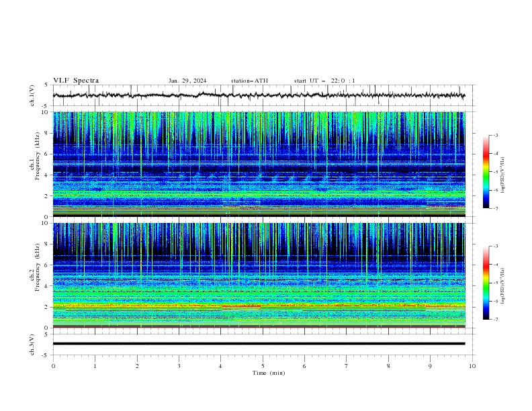The height and width of the screenshot is (411, 532).
Task: Click the "station=ATH" label
Action: tap(249, 81)
